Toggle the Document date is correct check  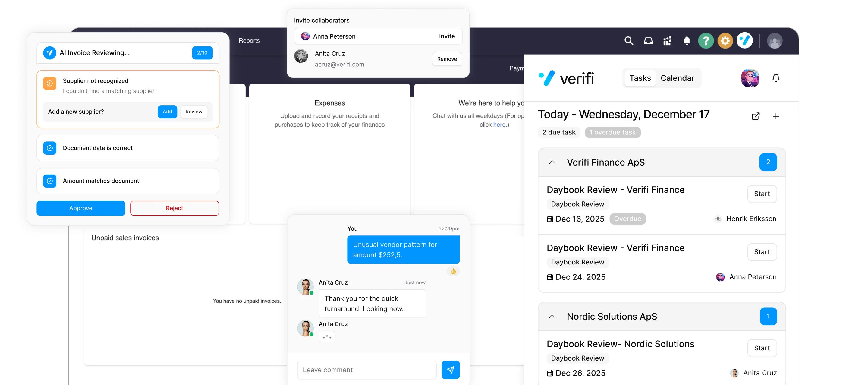coord(50,148)
